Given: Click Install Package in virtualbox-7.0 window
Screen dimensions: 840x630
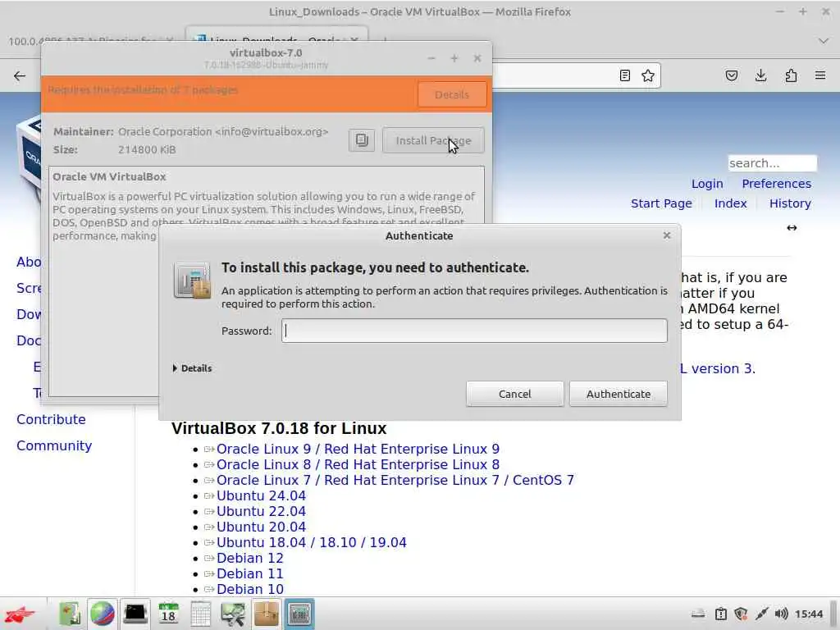Looking at the screenshot, I should tap(433, 140).
